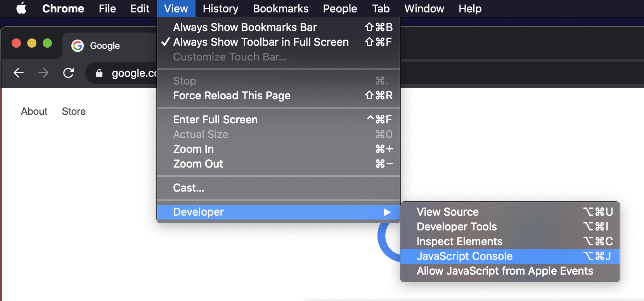Image resolution: width=644 pixels, height=301 pixels.
Task: Click the forward navigation arrow
Action: 43,73
